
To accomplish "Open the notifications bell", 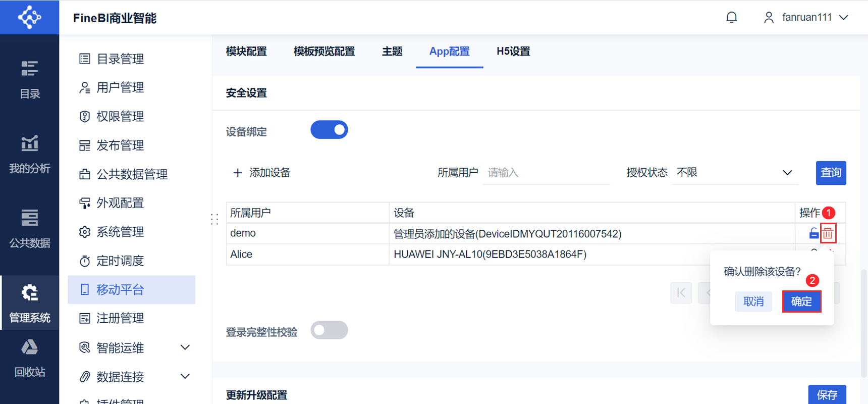I will (x=731, y=18).
